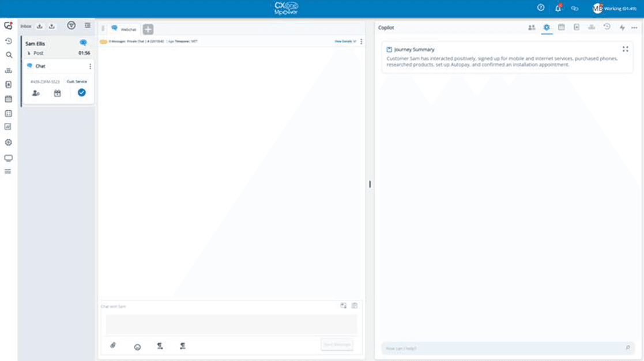Viewport: 644px width, 361px height.
Task: Select the Copilot gear tab
Action: 546,28
